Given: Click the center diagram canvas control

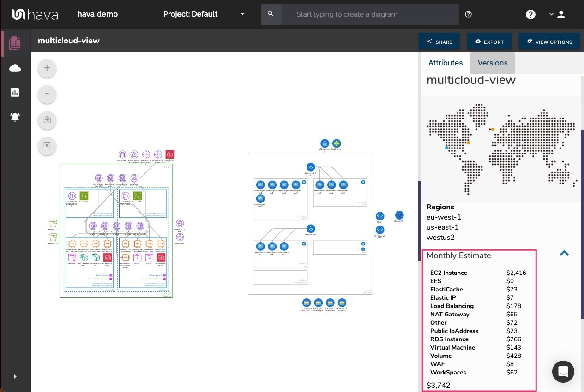Looking at the screenshot, I should coord(47,145).
